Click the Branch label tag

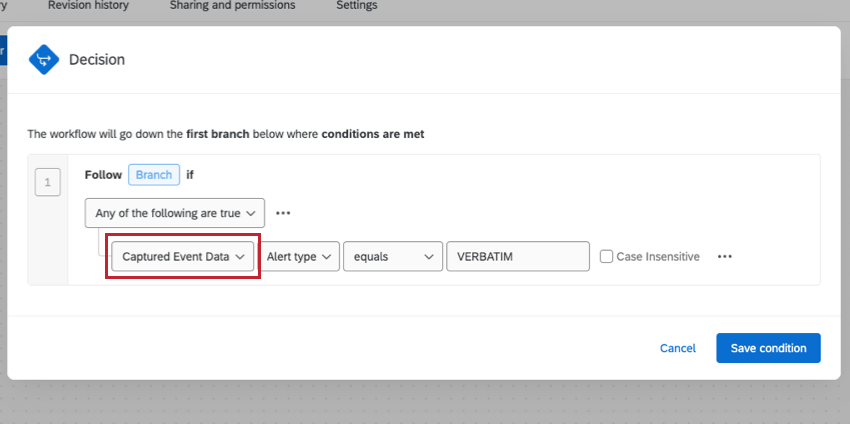[154, 175]
